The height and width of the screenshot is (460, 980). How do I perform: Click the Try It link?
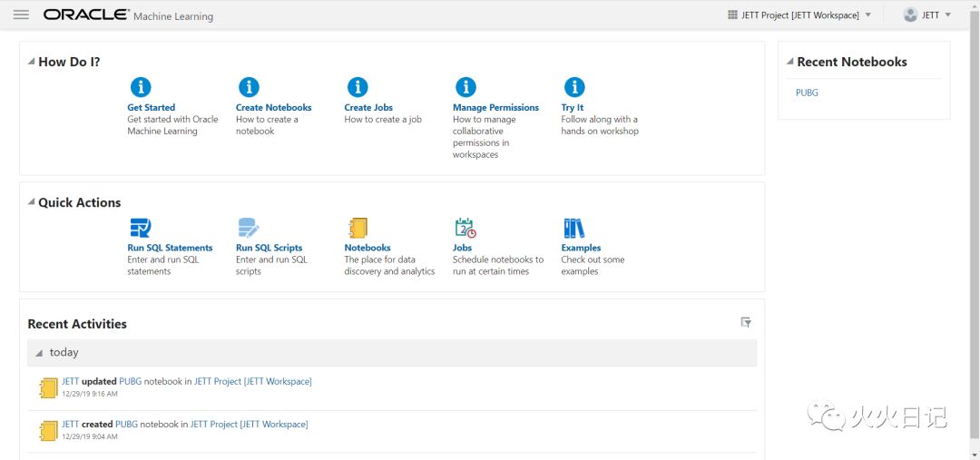[x=573, y=107]
